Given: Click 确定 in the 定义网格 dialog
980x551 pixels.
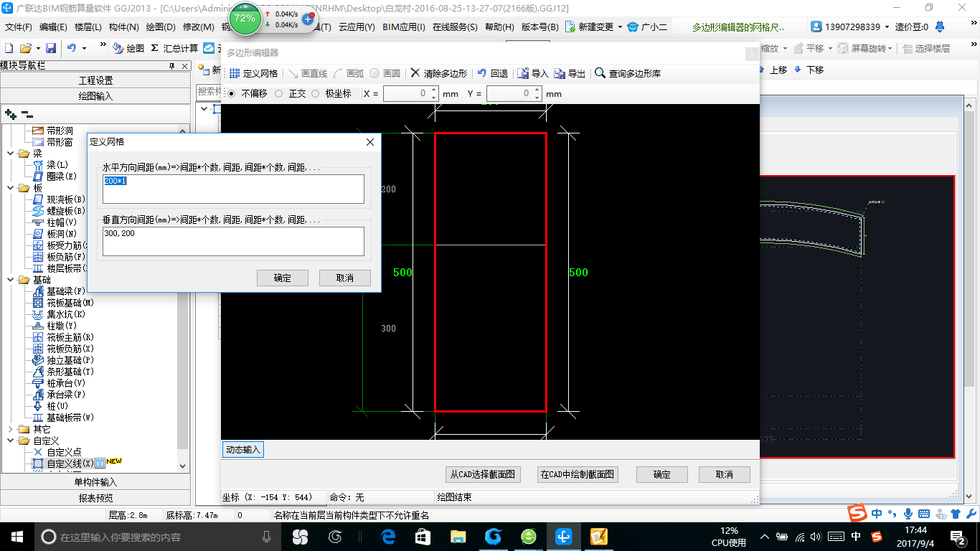Looking at the screenshot, I should coord(283,278).
